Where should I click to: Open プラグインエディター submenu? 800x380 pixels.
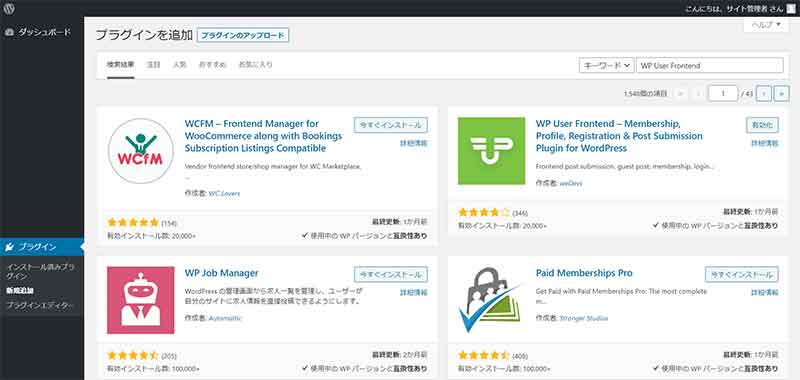pyautogui.click(x=40, y=306)
